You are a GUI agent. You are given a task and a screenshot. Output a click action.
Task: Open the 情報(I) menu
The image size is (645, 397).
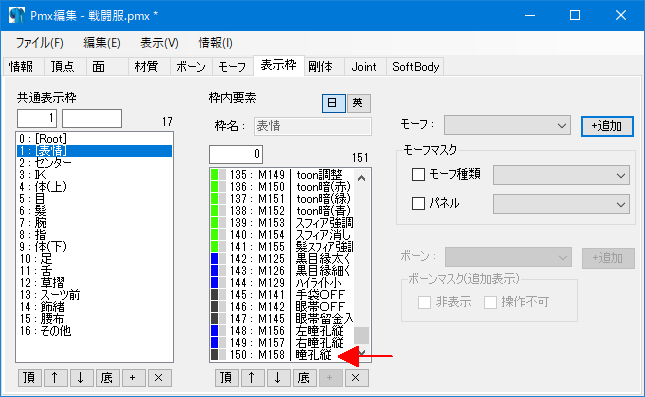click(216, 43)
